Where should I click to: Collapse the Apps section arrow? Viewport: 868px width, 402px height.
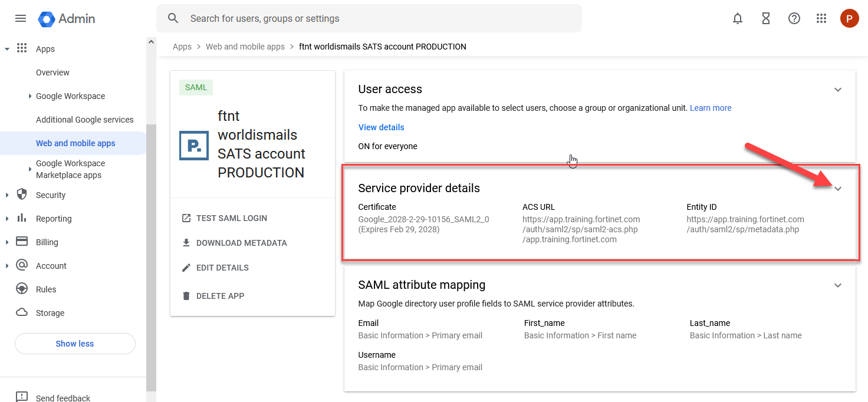pyautogui.click(x=7, y=49)
